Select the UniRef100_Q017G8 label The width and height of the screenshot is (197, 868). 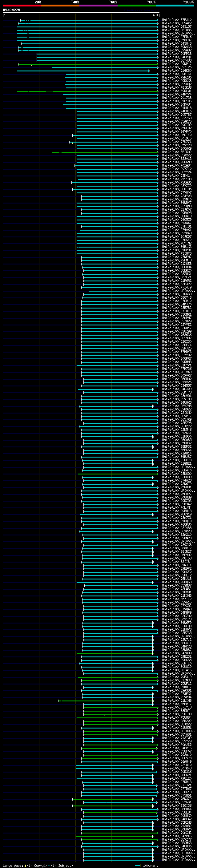tap(177, 98)
